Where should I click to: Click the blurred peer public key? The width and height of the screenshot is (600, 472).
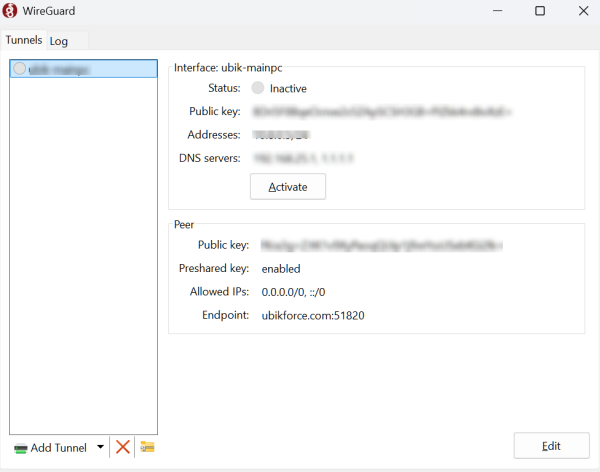(382, 245)
